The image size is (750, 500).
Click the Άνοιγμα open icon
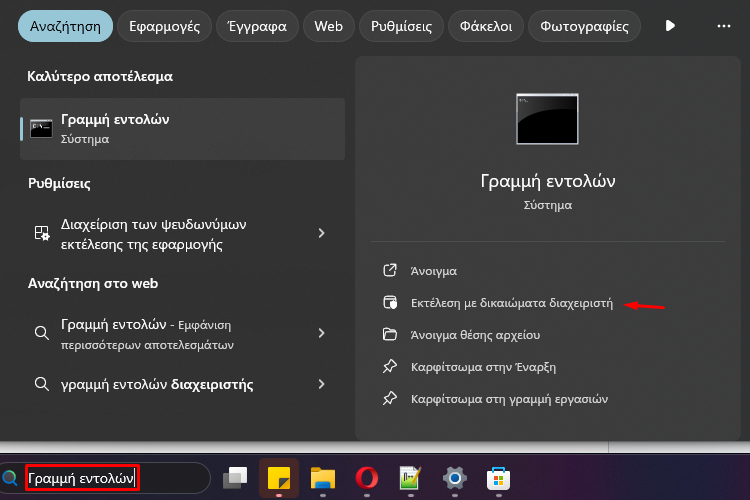click(390, 270)
